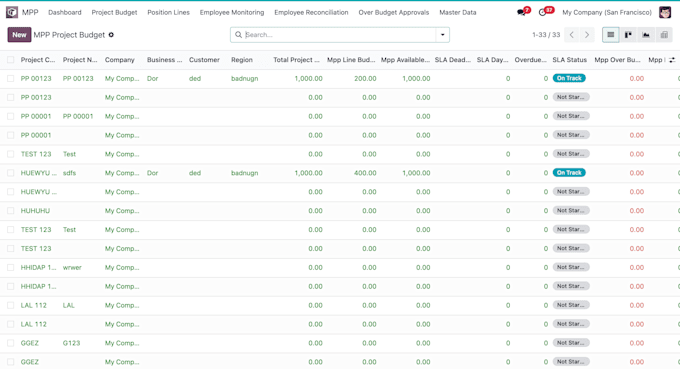This screenshot has height=369, width=680.
Task: Go to next page of records
Action: [x=587, y=35]
